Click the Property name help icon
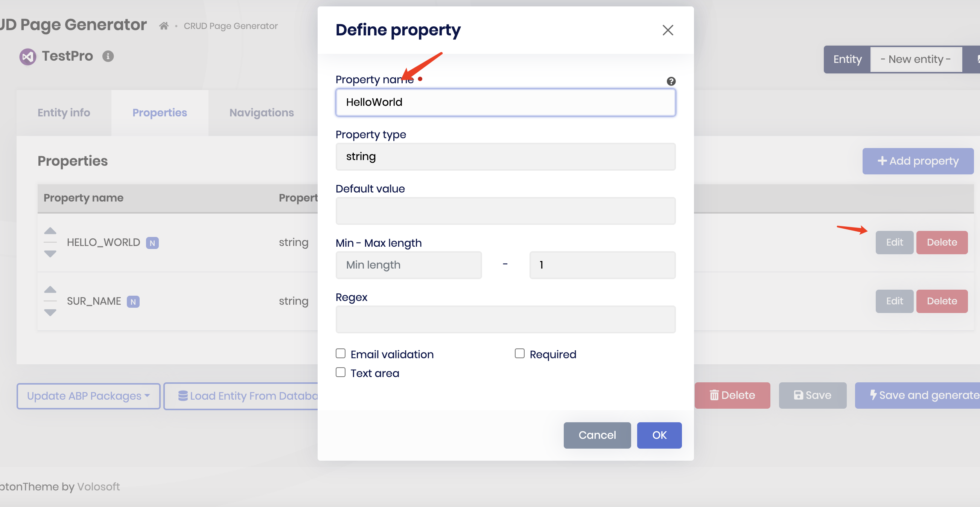Image resolution: width=980 pixels, height=507 pixels. pos(671,81)
